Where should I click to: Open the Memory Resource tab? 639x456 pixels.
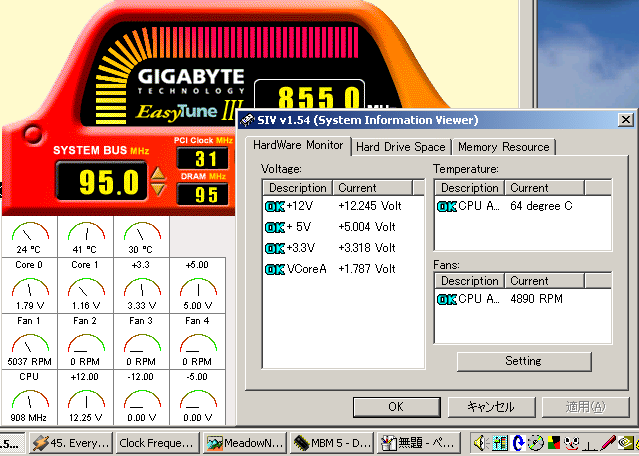pos(503,147)
